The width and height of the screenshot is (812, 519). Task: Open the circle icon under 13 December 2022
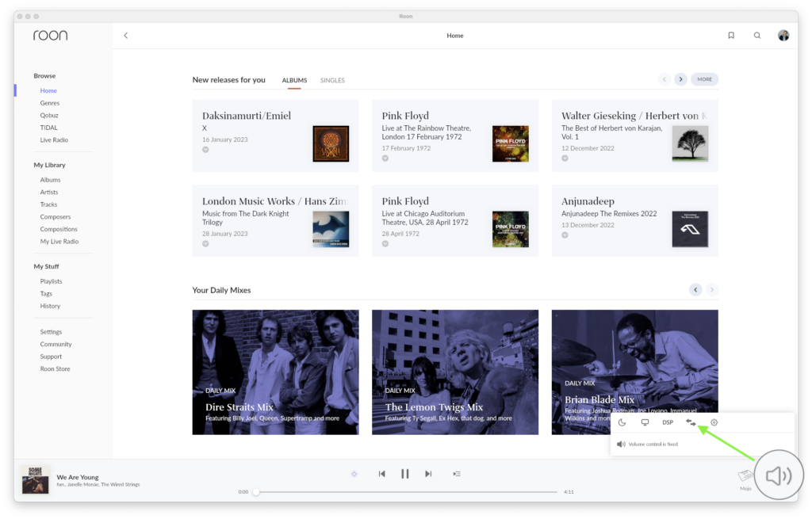tap(565, 235)
